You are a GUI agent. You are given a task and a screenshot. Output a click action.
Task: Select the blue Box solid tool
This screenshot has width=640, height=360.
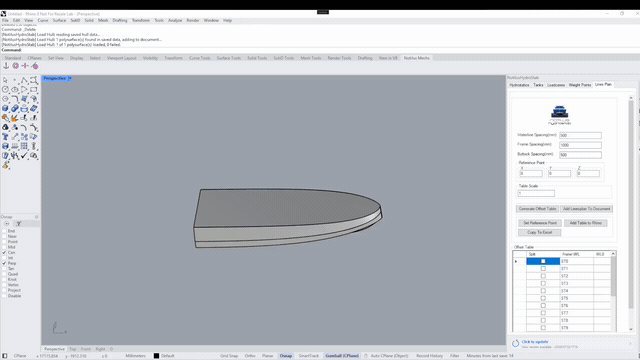5,108
